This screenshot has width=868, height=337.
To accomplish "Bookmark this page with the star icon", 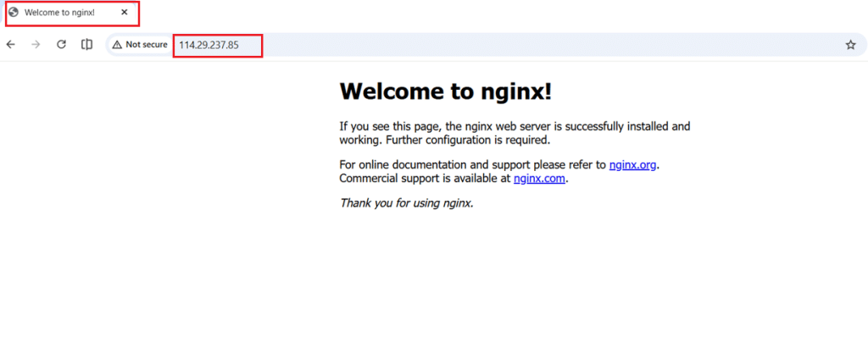I will pyautogui.click(x=850, y=46).
